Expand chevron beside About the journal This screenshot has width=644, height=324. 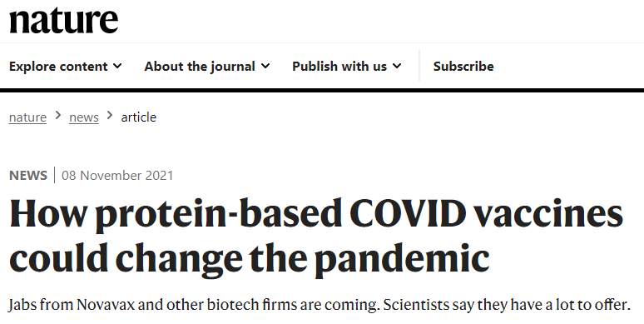tap(265, 66)
